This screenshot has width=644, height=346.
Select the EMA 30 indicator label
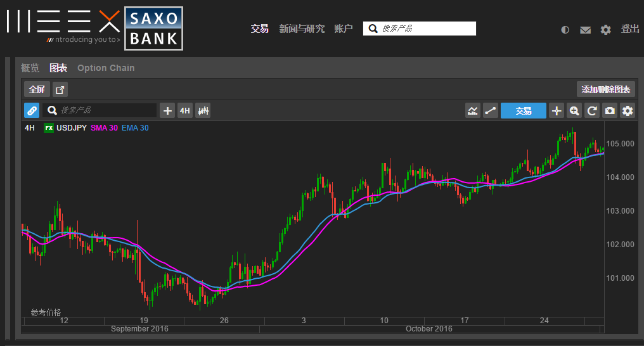(x=135, y=127)
